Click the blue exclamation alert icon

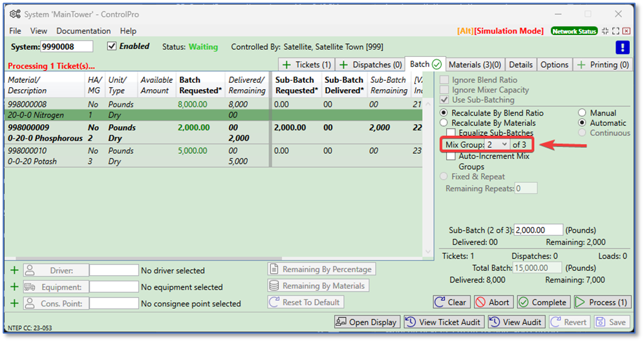coord(622,47)
